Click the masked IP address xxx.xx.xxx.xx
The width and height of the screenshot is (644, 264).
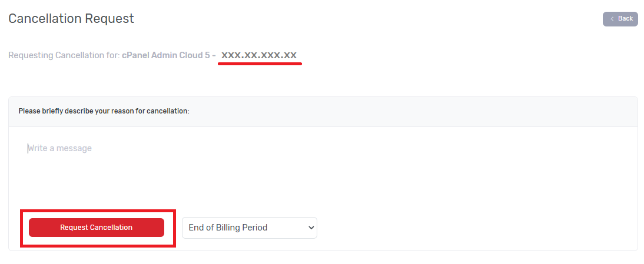(x=259, y=55)
